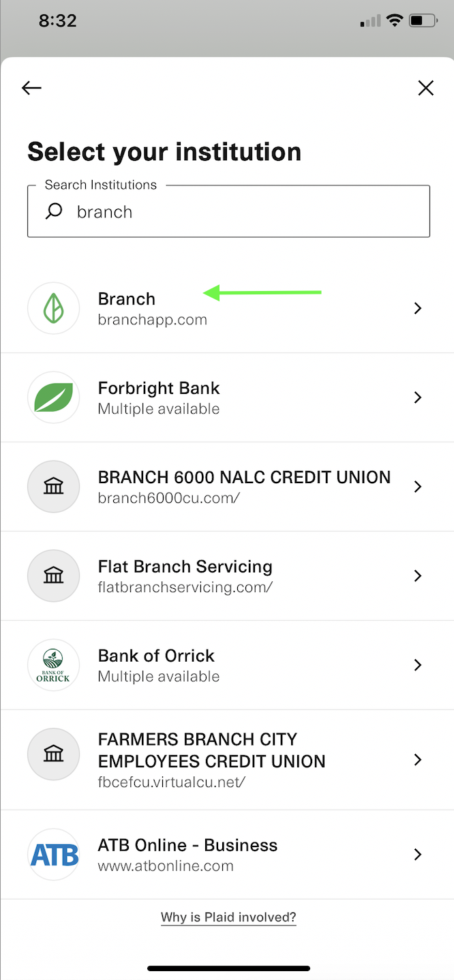
Task: Click the magnifying glass search icon
Action: tap(53, 211)
